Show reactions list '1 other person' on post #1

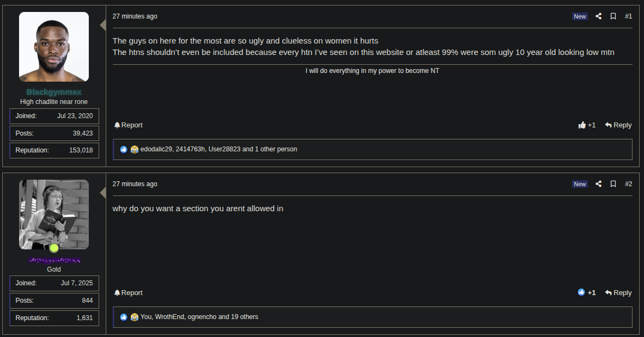pyautogui.click(x=276, y=149)
